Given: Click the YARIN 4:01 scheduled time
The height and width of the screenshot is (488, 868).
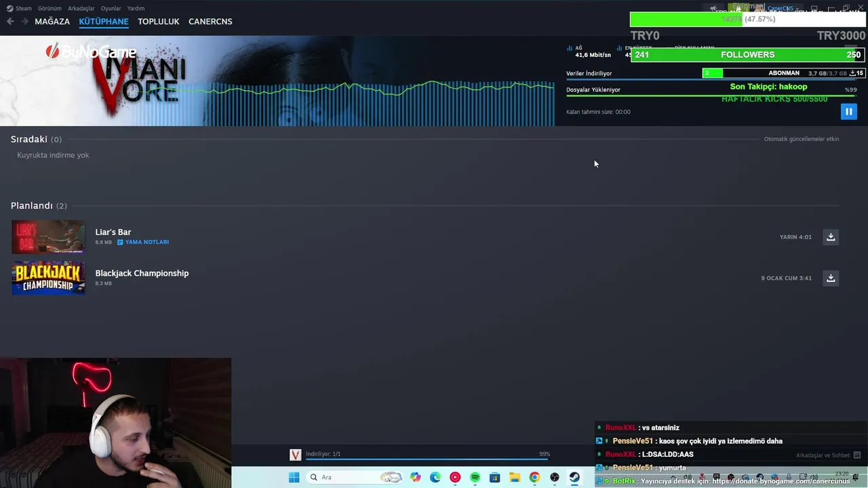Looking at the screenshot, I should (795, 237).
